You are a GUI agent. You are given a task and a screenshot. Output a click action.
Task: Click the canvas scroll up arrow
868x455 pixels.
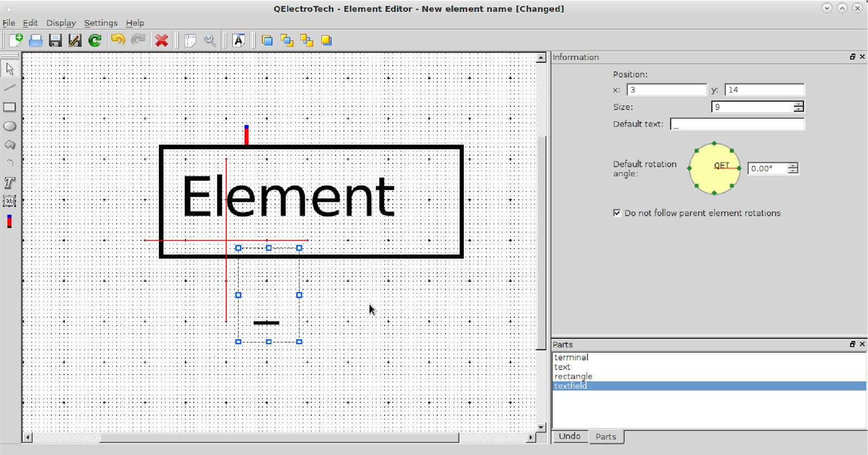click(541, 58)
